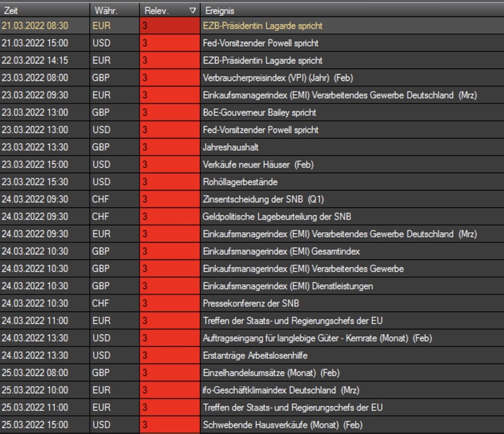Open Zinsentscheidung der SNB (Q1) event
Viewport: 504px width, 434px height.
(263, 199)
